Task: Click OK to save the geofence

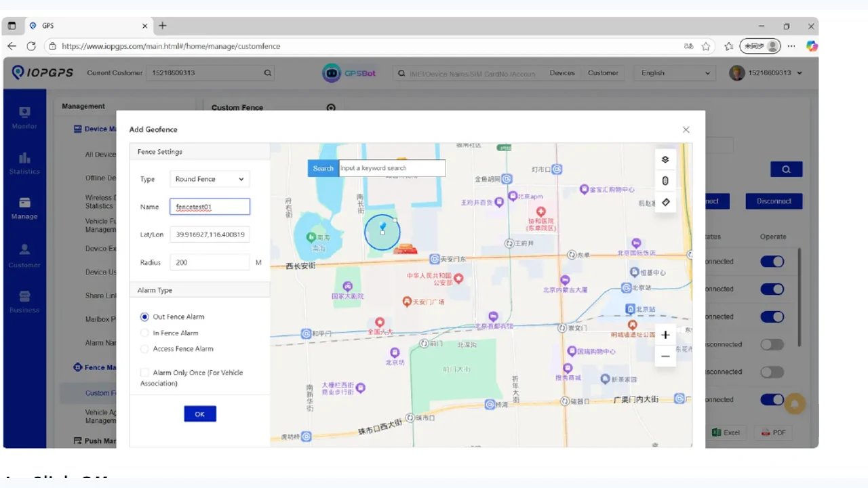Action: [x=200, y=414]
